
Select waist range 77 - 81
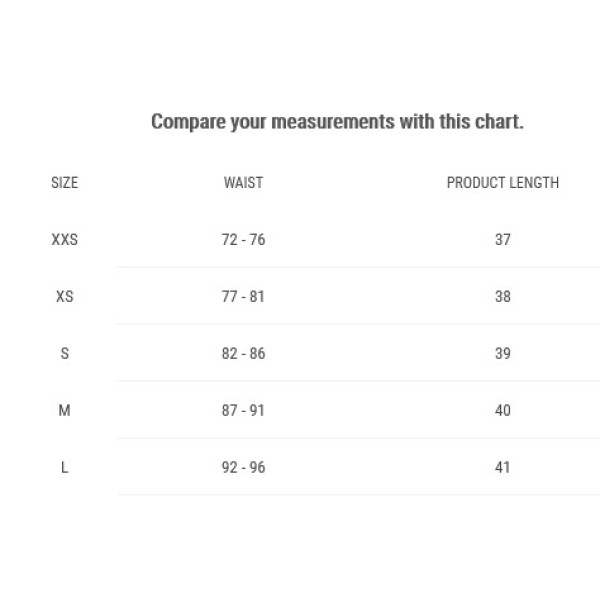click(243, 297)
